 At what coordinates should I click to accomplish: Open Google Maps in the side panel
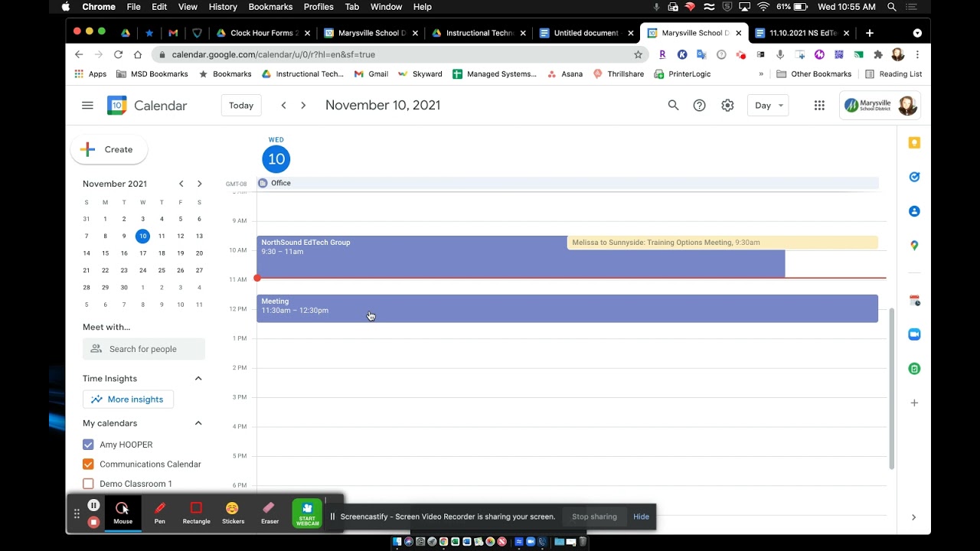click(x=914, y=246)
